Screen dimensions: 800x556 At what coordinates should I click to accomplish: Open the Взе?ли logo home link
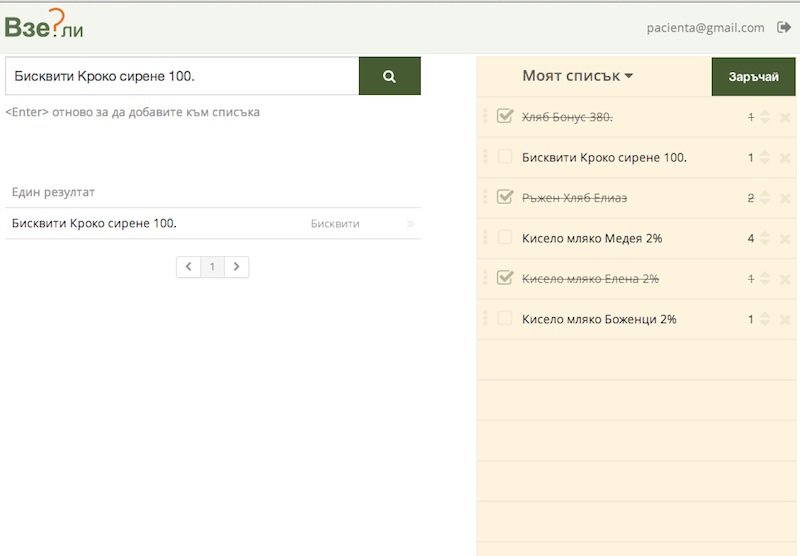(x=44, y=24)
